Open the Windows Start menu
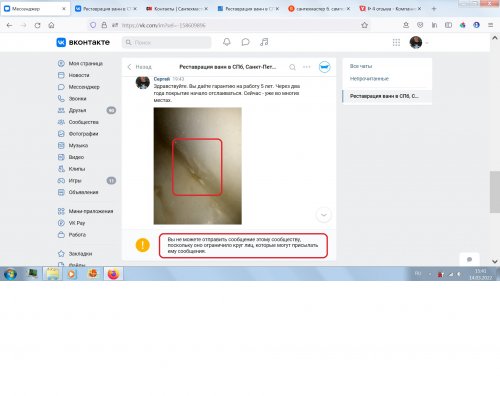This screenshot has width=500, height=396. [10, 274]
